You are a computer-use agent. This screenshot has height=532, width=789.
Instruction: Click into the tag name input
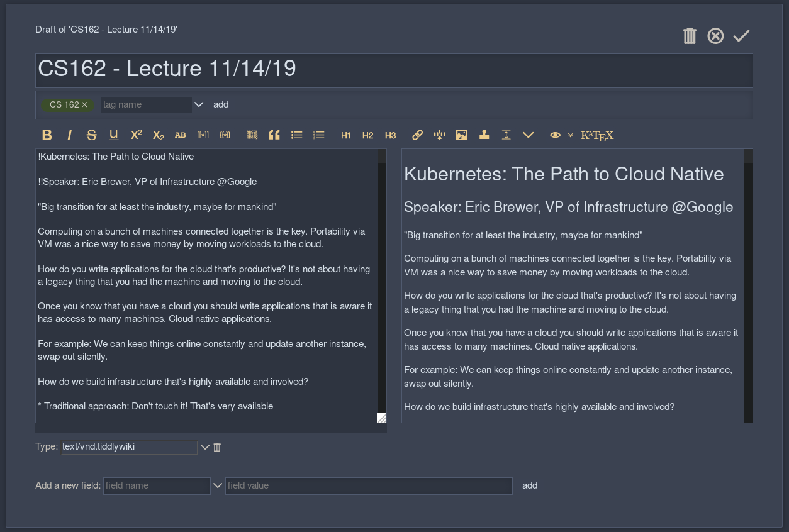click(146, 104)
